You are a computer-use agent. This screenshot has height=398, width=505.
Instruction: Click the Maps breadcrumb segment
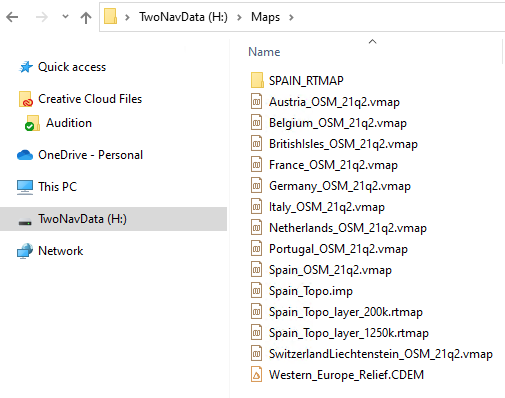(265, 17)
